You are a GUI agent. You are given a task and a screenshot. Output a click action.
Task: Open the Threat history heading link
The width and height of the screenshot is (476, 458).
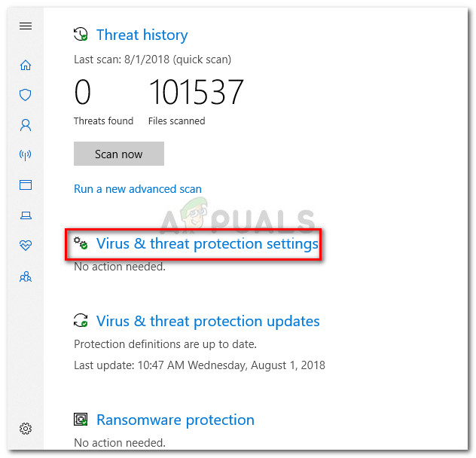[x=142, y=35]
